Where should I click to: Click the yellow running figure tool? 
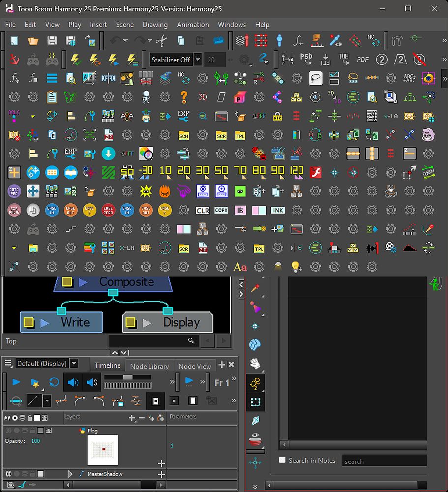255,383
